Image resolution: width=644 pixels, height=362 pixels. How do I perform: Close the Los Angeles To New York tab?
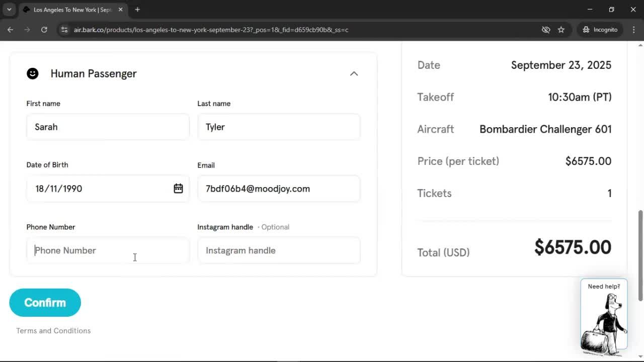120,10
